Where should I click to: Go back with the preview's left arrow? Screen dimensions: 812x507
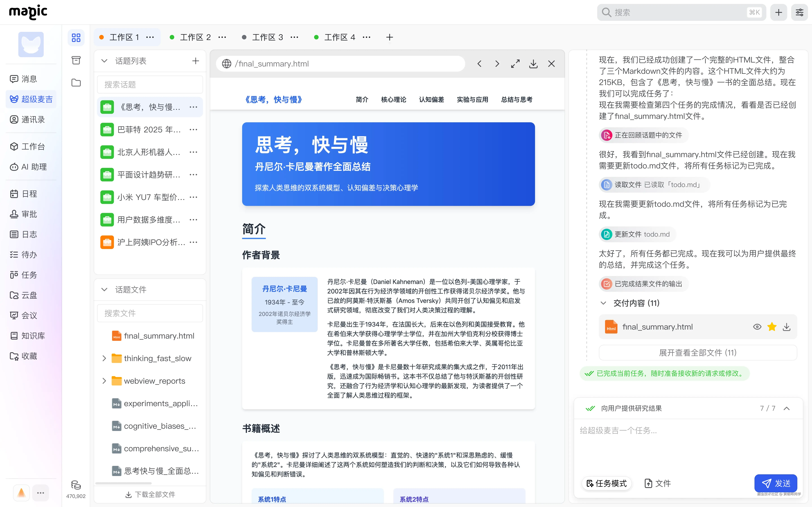coord(479,64)
